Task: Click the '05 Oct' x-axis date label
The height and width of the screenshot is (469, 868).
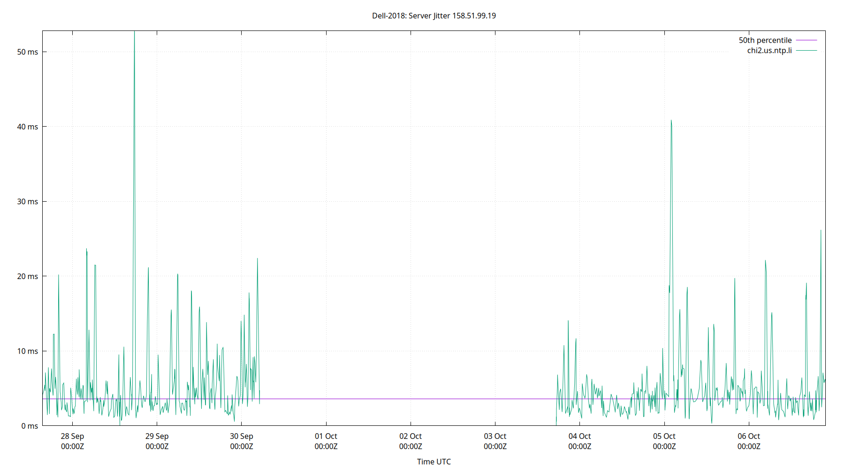Action: point(664,436)
